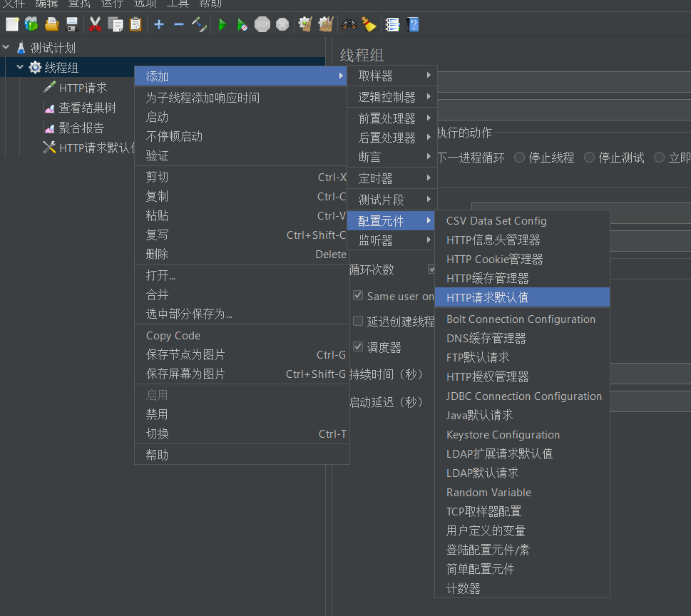The height and width of the screenshot is (616, 691).
Task: Select 禁用 in context menu
Action: tap(242, 414)
